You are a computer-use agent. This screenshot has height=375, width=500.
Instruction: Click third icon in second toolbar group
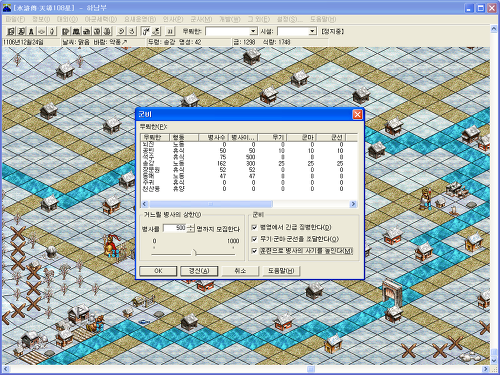(x=87, y=31)
